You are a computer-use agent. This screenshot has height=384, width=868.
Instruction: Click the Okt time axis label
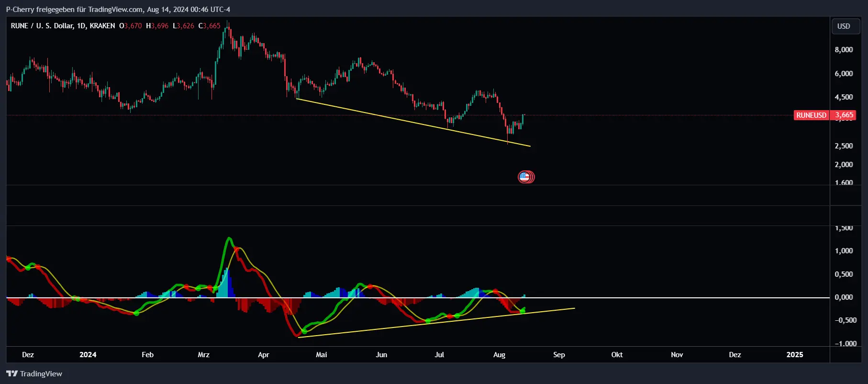(617, 355)
